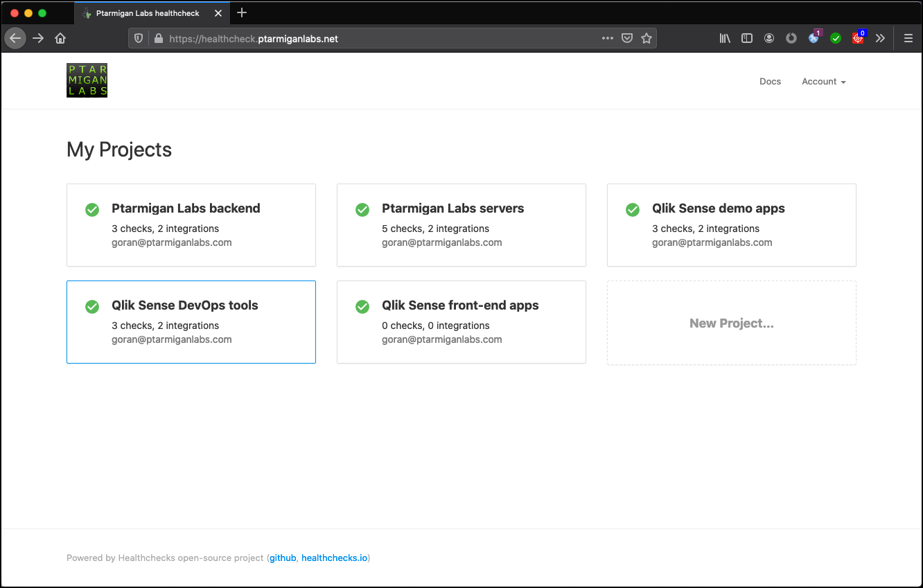Click green status icon for Qlik Sense front-end apps
Viewport: 923px width, 588px height.
point(362,306)
